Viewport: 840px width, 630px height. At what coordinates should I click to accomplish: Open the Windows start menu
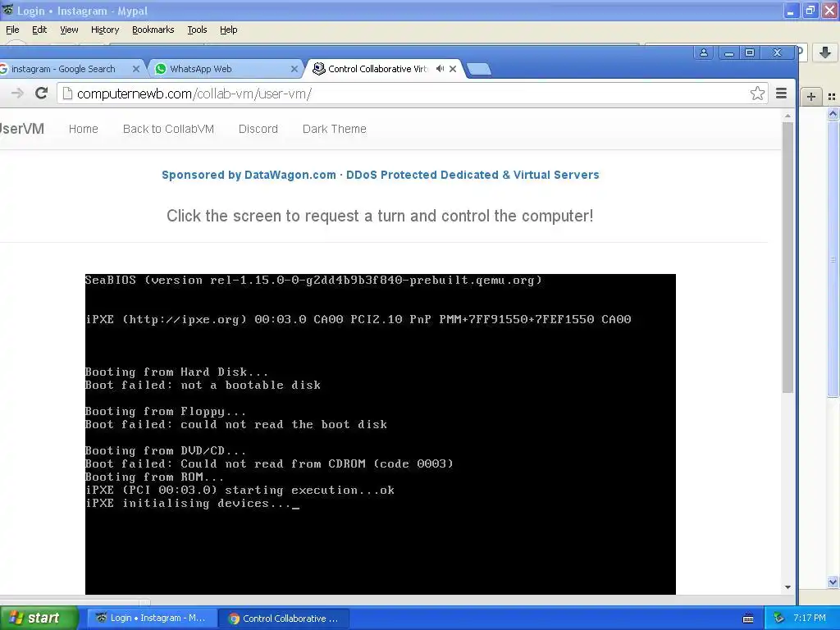(39, 618)
